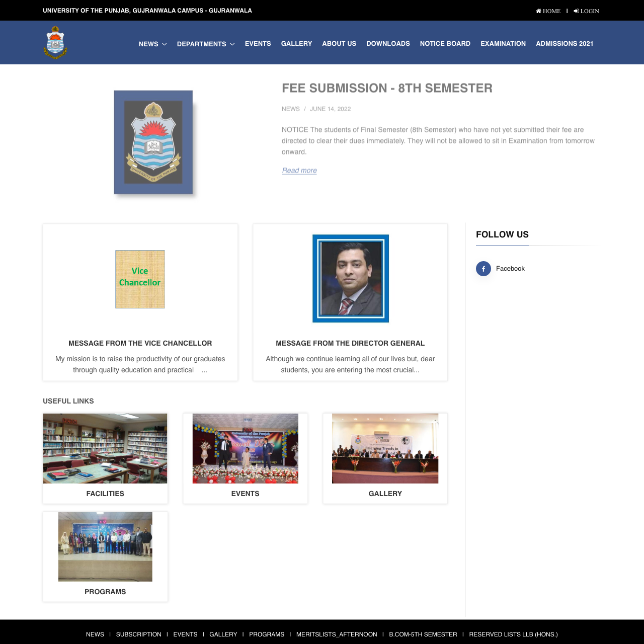Click the 'Although we continue learning' excerpt text

click(x=350, y=364)
